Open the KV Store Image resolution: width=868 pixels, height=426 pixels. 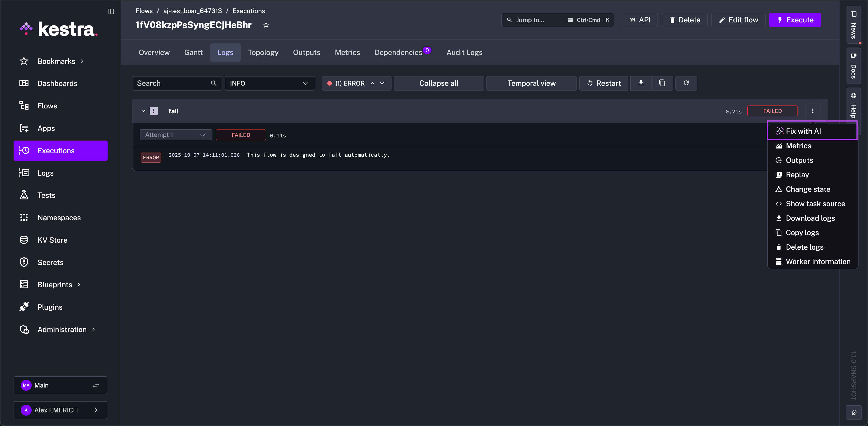[53, 240]
